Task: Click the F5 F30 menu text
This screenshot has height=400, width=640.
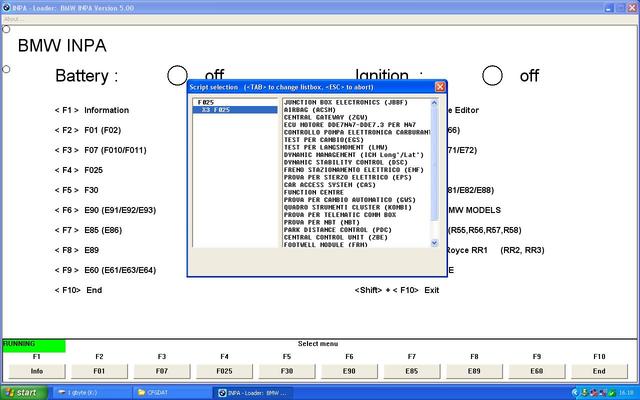Action: [76, 190]
